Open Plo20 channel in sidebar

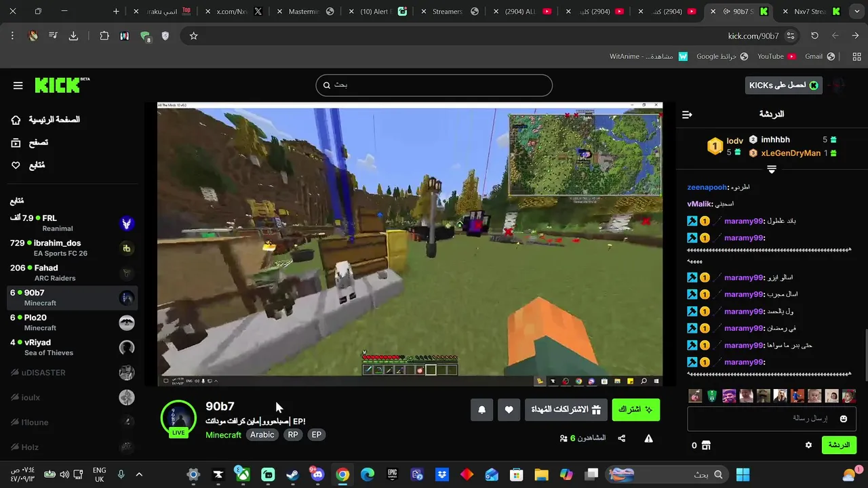click(x=72, y=323)
